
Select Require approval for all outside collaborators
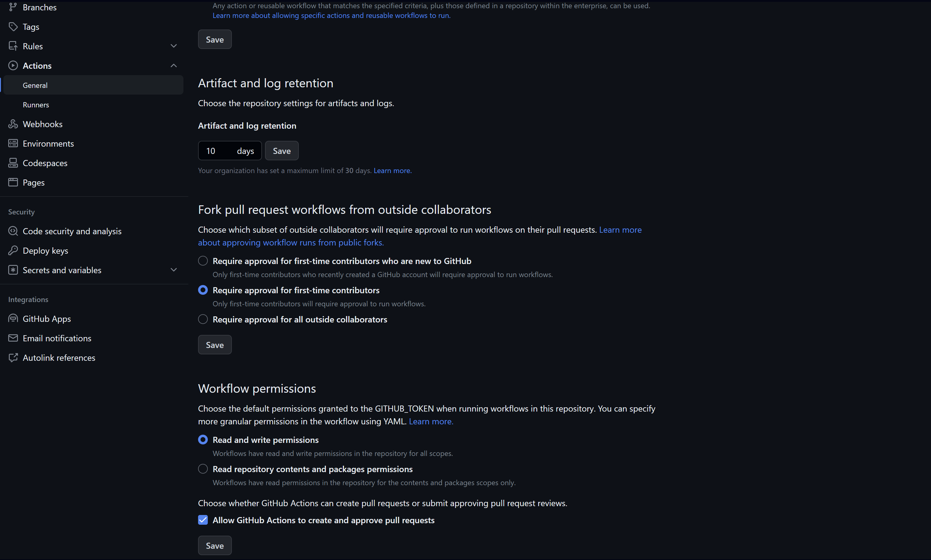204,319
